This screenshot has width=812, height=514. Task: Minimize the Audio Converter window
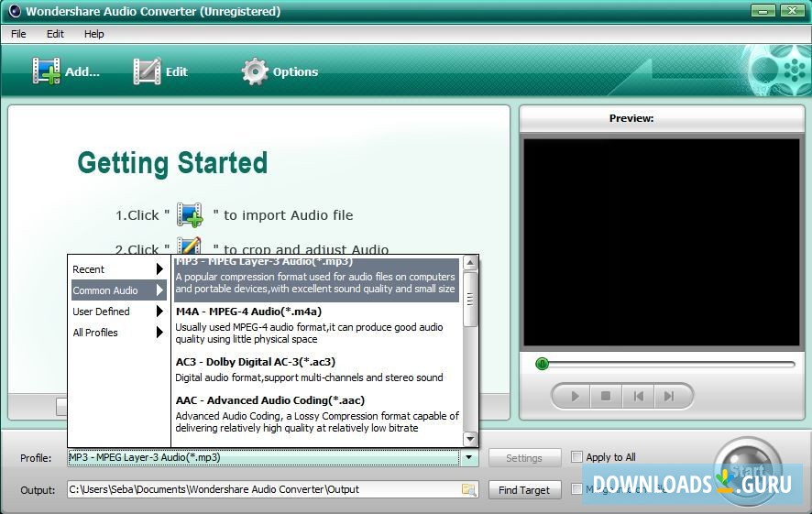coord(763,10)
